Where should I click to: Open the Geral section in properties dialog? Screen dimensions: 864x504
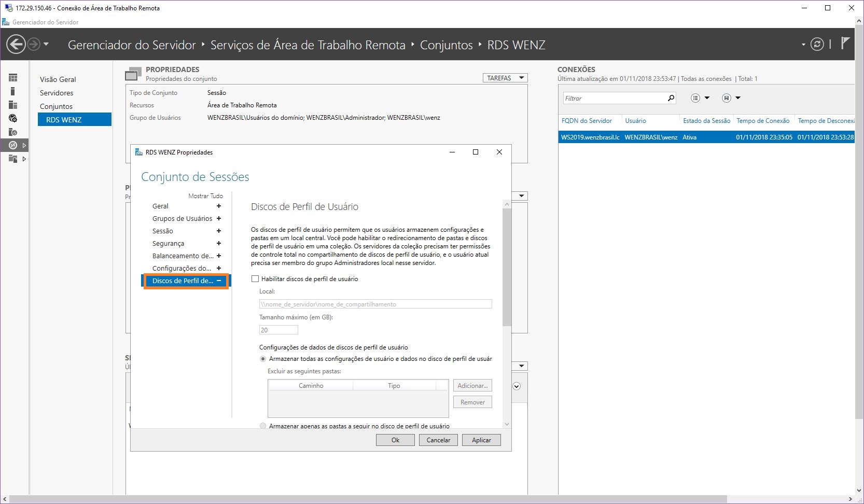[x=160, y=206]
